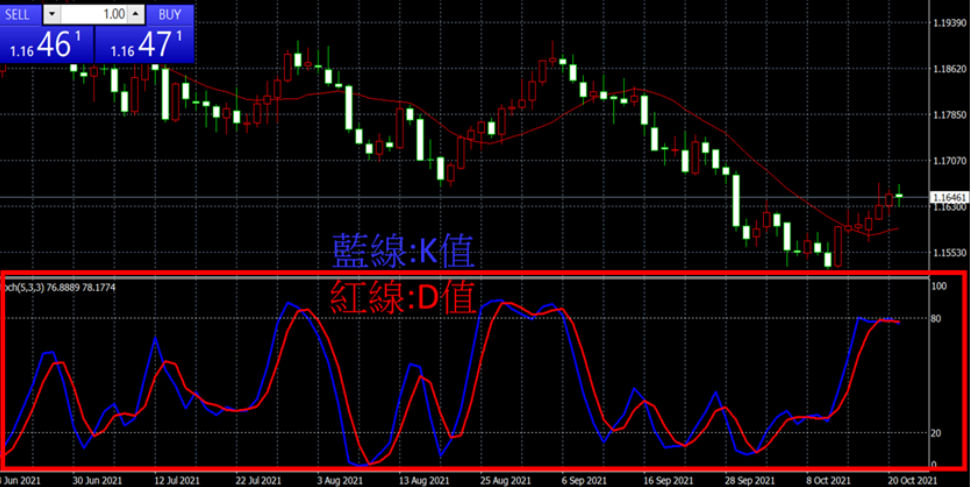
Task: Click the 20 Oct 2021 date label
Action: 912,480
